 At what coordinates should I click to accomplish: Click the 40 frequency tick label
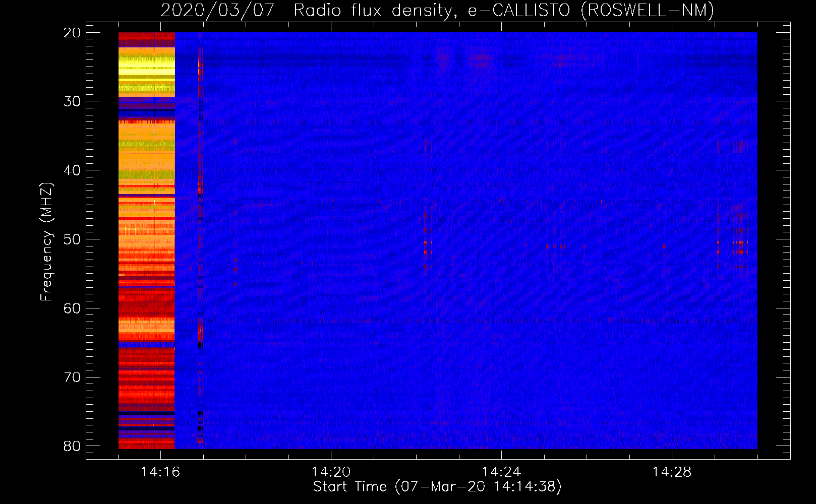72,170
